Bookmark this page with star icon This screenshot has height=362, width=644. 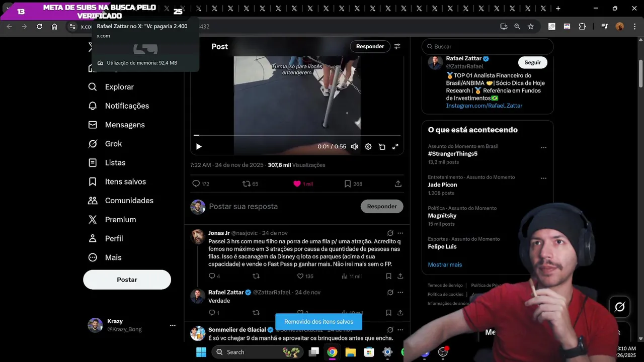point(531,26)
